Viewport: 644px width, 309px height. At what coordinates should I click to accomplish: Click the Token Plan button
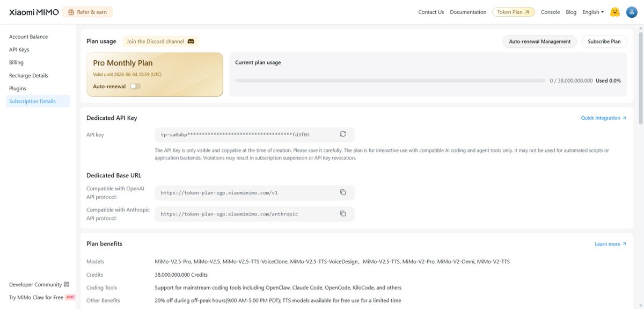pyautogui.click(x=513, y=12)
